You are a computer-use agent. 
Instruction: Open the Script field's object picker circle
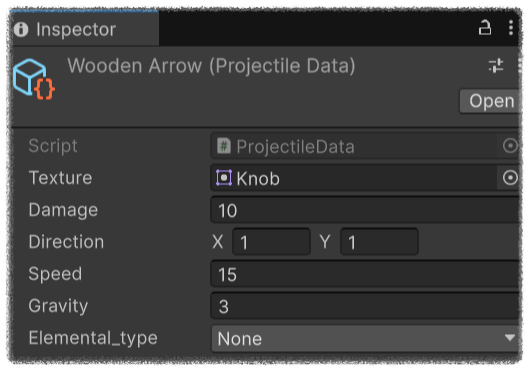510,146
